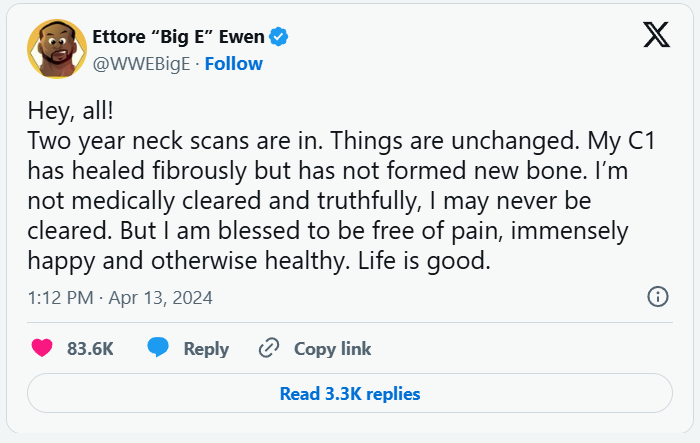Click the reply speech bubble icon
This screenshot has height=443, width=700.
tap(158, 348)
